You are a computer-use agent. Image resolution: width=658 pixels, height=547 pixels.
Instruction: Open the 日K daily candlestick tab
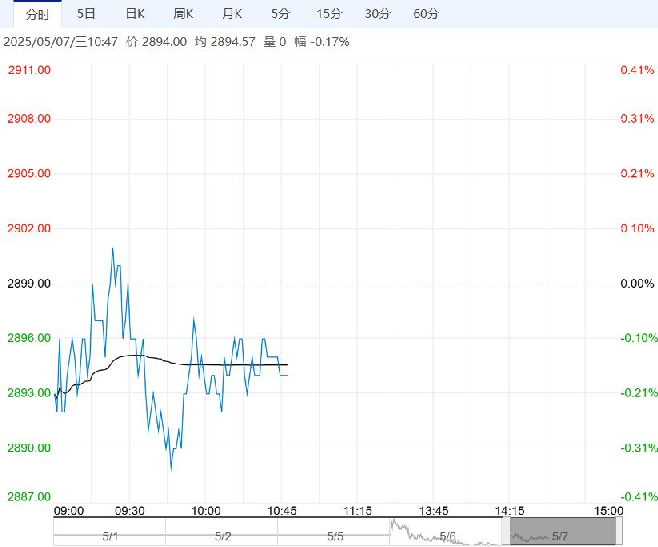(135, 14)
